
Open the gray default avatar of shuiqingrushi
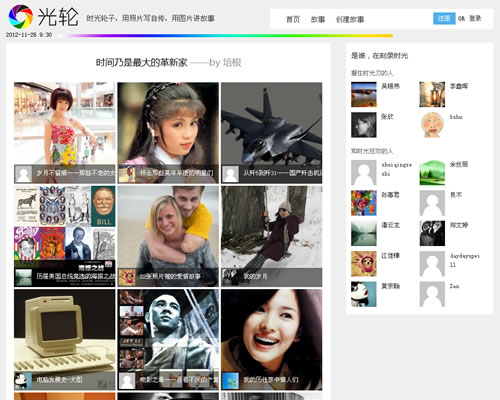point(364,172)
